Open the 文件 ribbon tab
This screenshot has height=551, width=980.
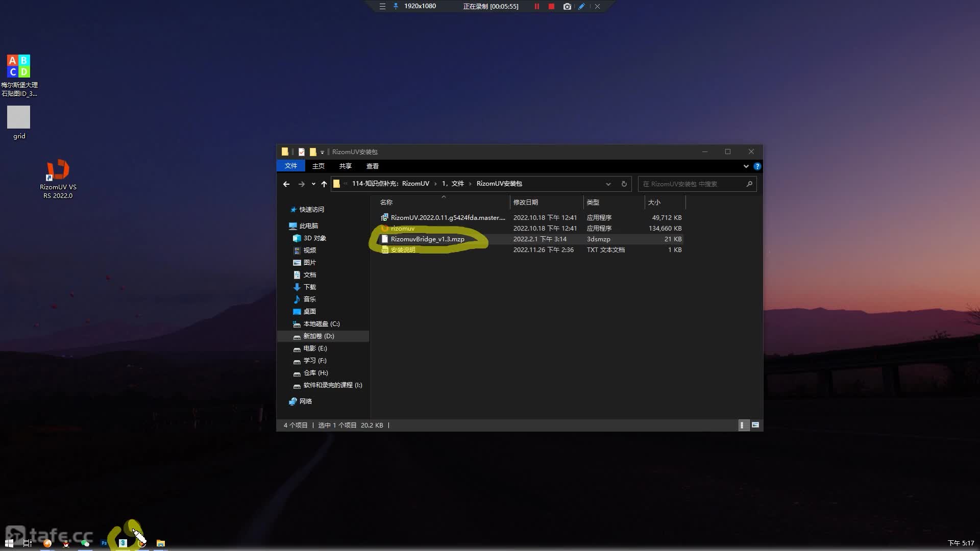[x=291, y=166]
